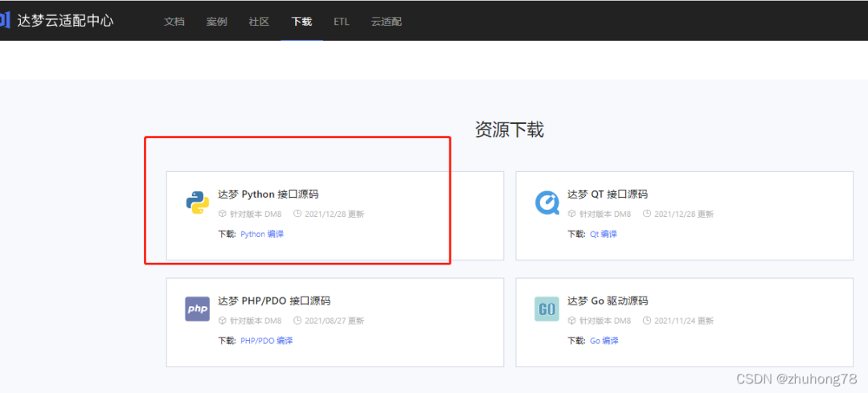Click the 达梦 Go 驱动源码 title
Screen dimensions: 868x393
(x=608, y=301)
